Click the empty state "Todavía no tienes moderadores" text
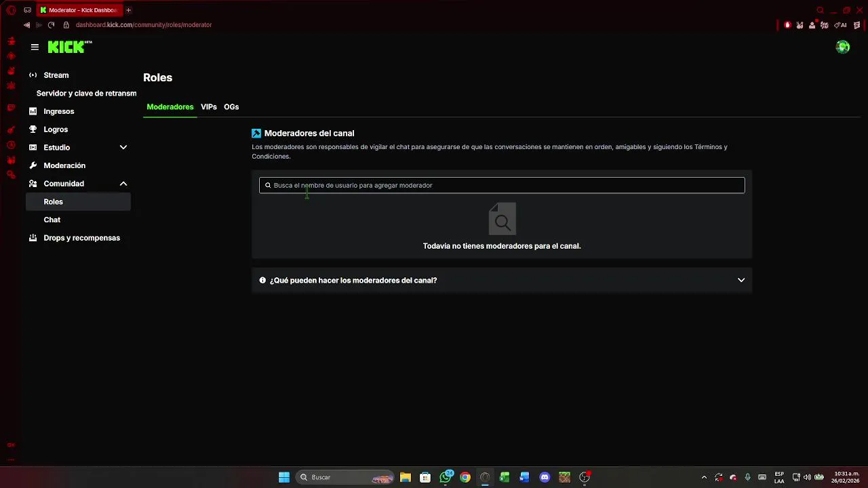This screenshot has width=868, height=488. click(x=502, y=246)
